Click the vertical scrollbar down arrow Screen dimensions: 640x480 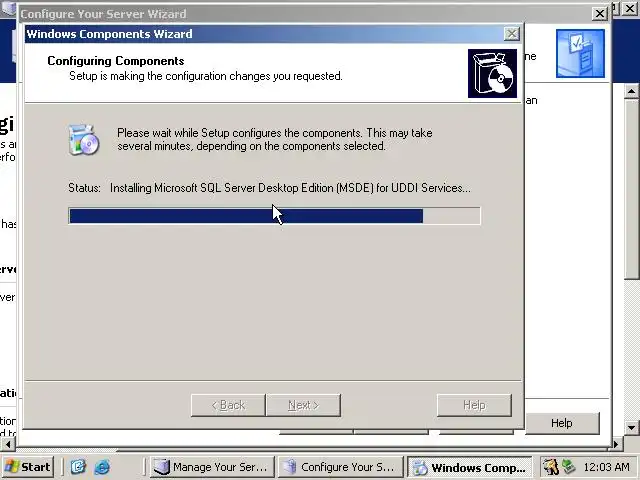(x=631, y=428)
